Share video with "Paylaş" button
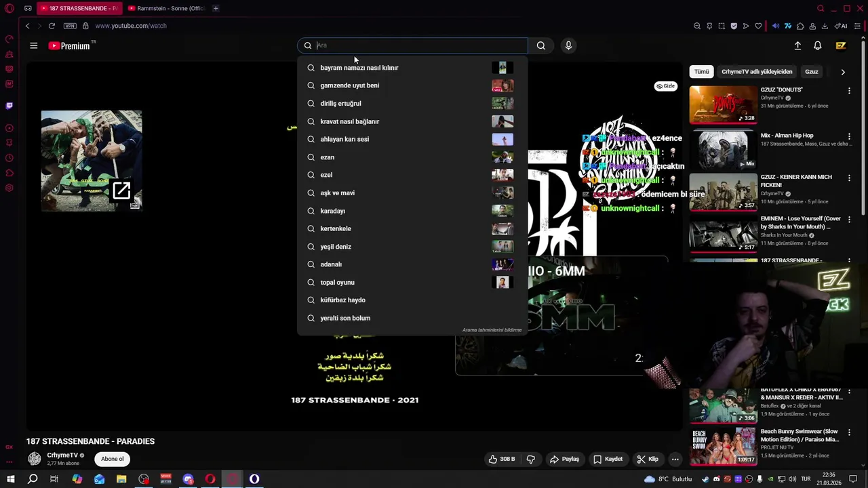Screen dimensions: 868x488 pyautogui.click(x=564, y=459)
